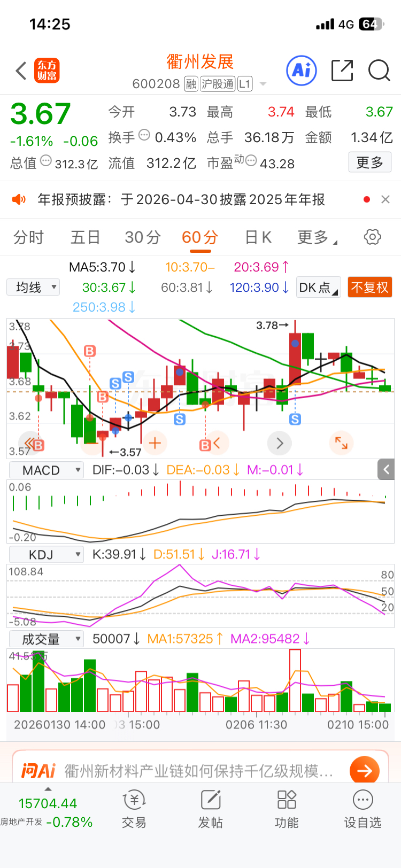This screenshot has width=401, height=868.
Task: Tap the L1 quote level badge
Action: pos(245,84)
